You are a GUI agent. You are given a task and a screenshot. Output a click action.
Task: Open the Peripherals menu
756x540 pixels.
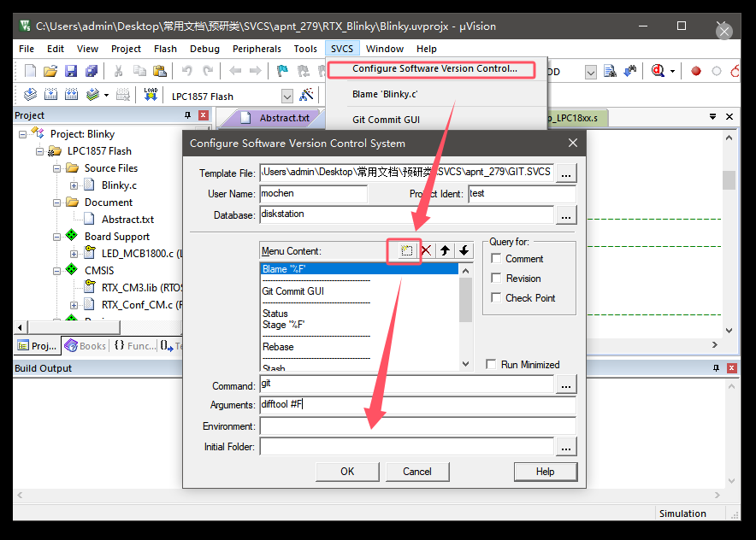point(257,49)
